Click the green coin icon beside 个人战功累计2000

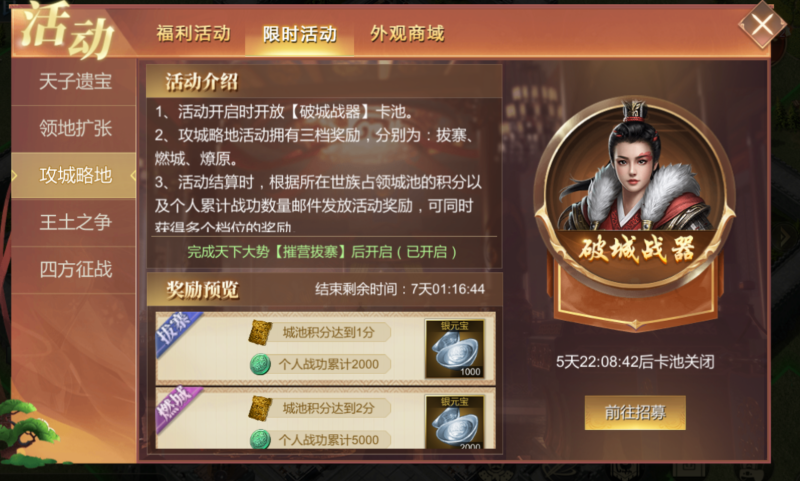click(260, 364)
